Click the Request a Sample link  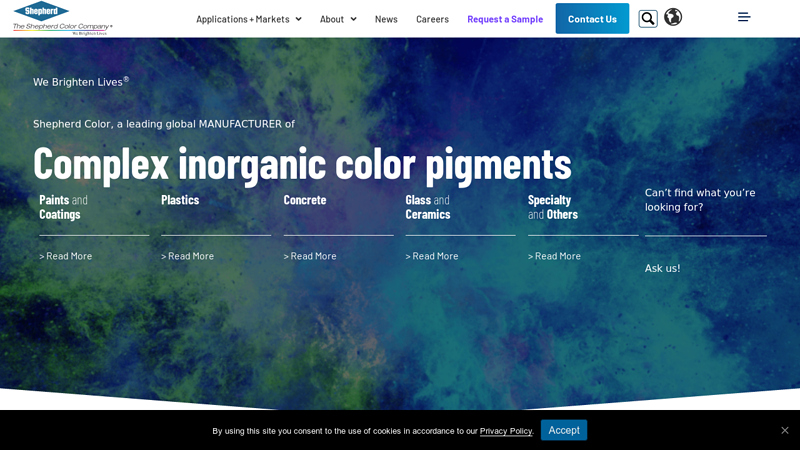(505, 19)
